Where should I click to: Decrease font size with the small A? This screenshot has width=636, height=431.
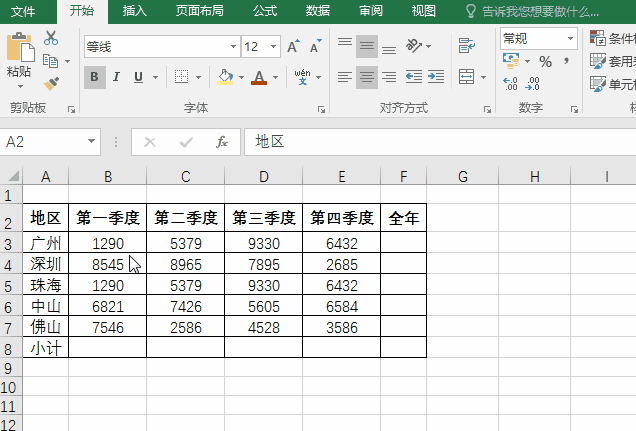click(315, 47)
